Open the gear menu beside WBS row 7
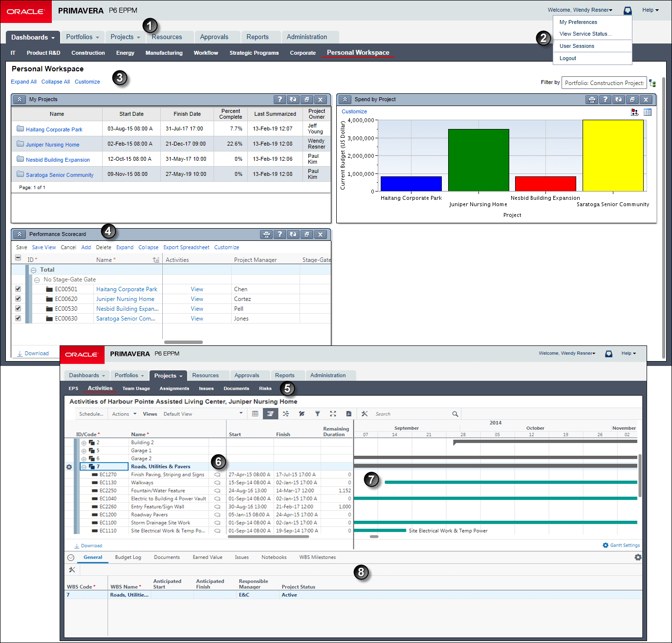 tap(69, 467)
